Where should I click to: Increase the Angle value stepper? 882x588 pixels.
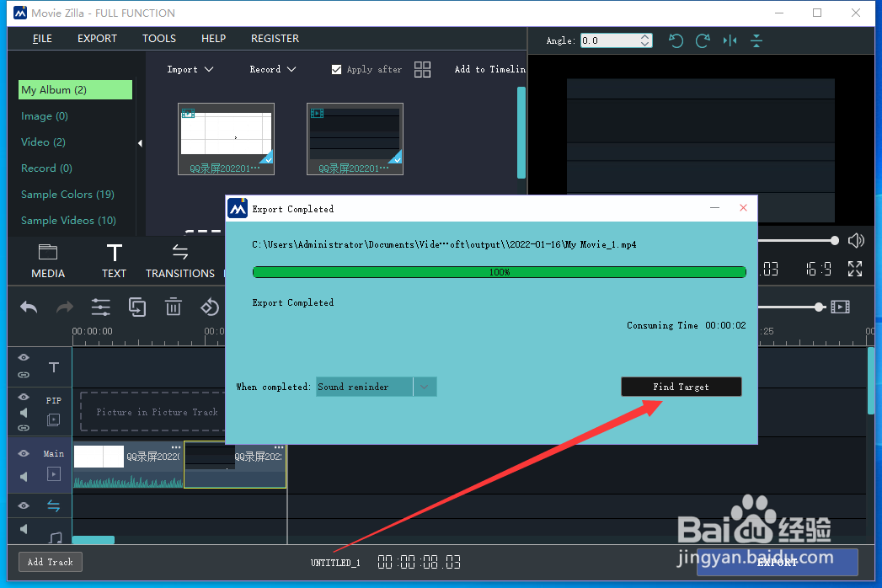click(645, 37)
